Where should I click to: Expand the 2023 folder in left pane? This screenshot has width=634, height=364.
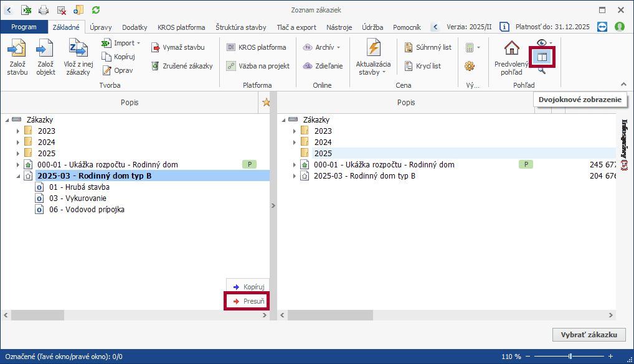pos(18,131)
